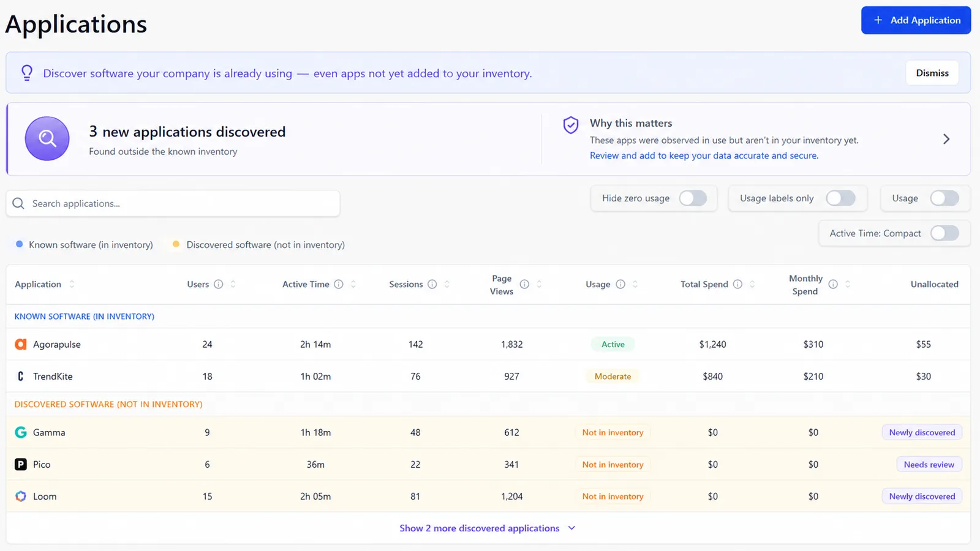
Task: Open the Page Views column info icon
Action: (x=524, y=284)
